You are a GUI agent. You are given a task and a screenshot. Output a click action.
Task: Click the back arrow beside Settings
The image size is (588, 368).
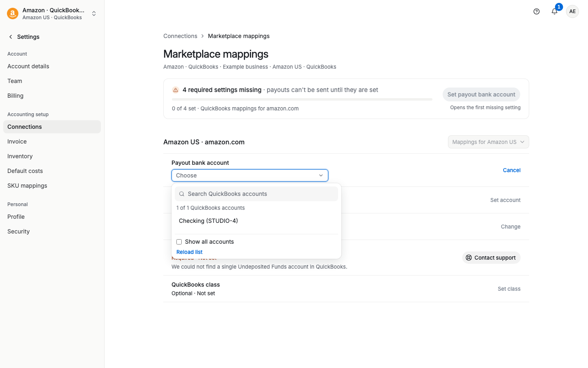(x=11, y=37)
